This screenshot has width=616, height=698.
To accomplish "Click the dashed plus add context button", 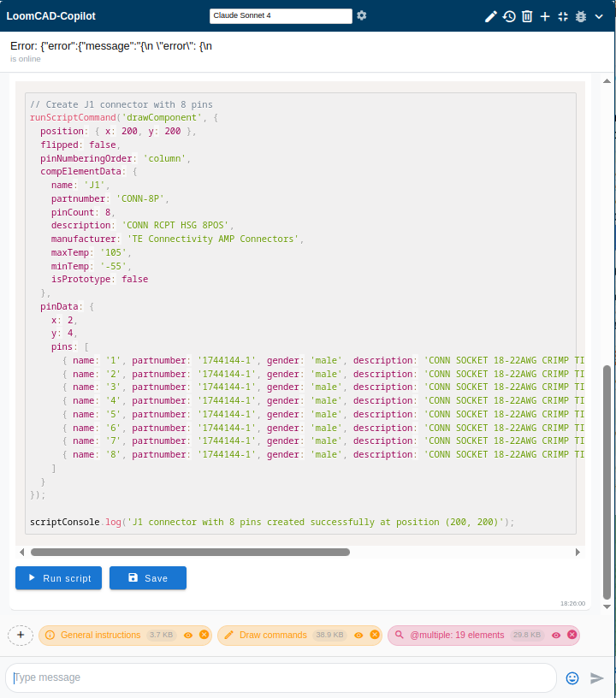I will pos(21,635).
